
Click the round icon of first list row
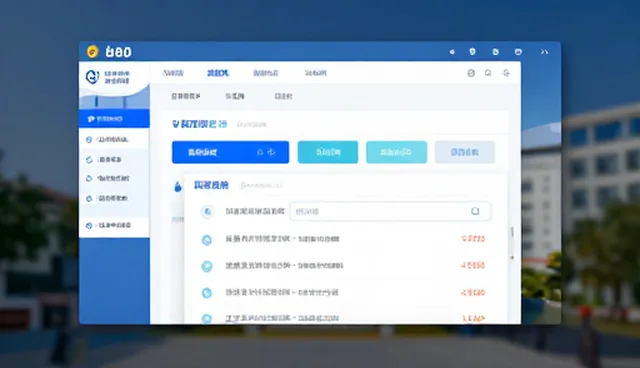pos(207,240)
